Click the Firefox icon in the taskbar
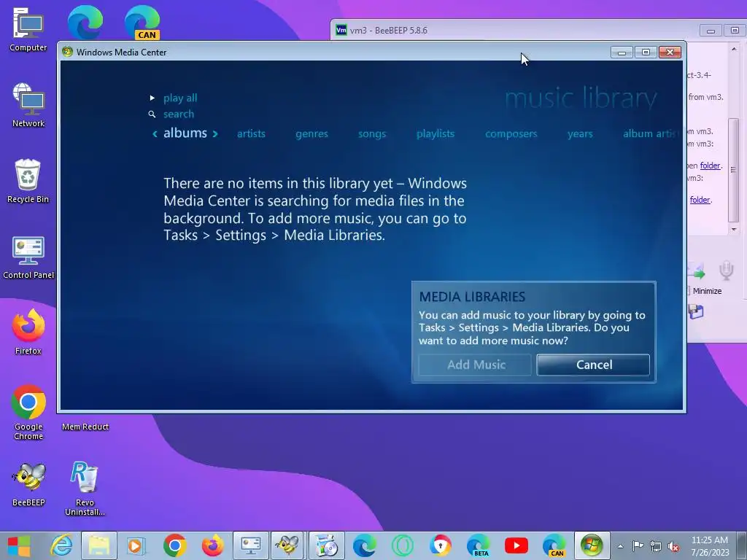 [x=212, y=545]
